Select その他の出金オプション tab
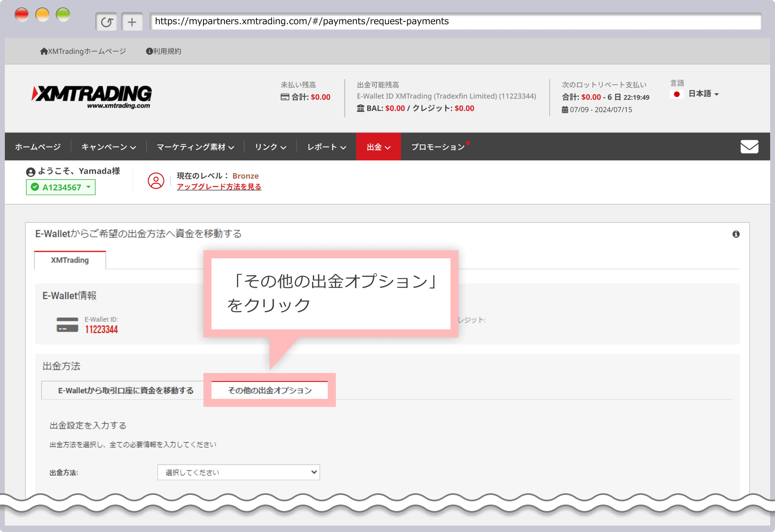This screenshot has width=775, height=532. 270,390
